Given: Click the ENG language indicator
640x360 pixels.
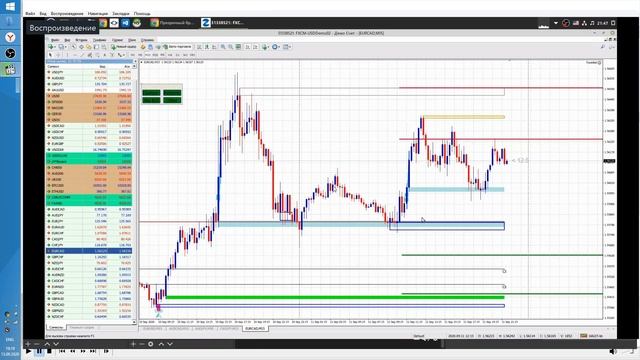Looking at the screenshot, I should click(10, 340).
